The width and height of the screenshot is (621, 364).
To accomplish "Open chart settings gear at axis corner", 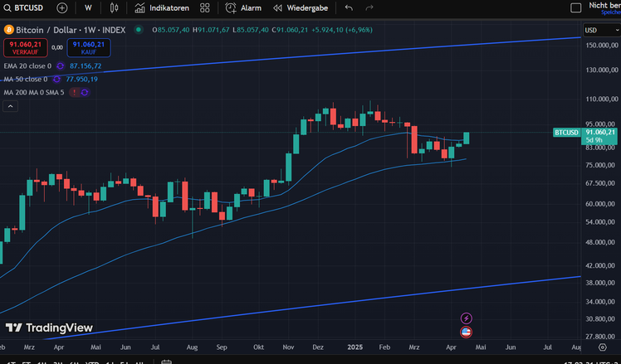I will 603,347.
